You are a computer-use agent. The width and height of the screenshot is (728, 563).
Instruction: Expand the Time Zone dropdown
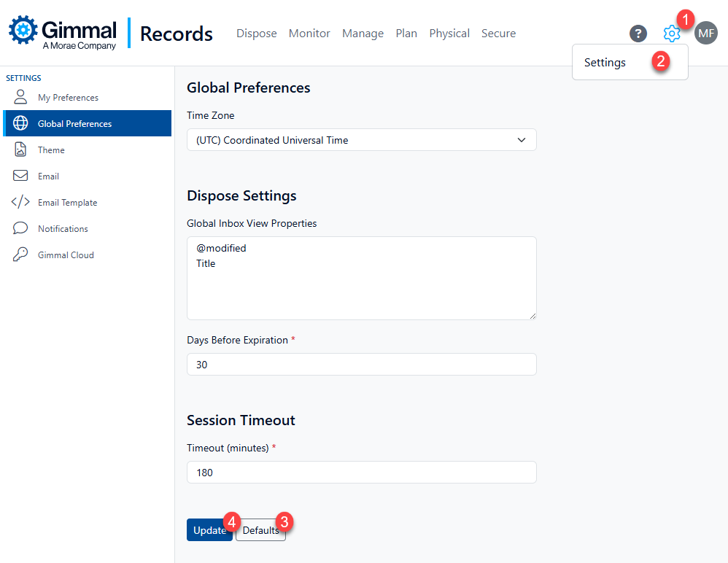tap(361, 140)
